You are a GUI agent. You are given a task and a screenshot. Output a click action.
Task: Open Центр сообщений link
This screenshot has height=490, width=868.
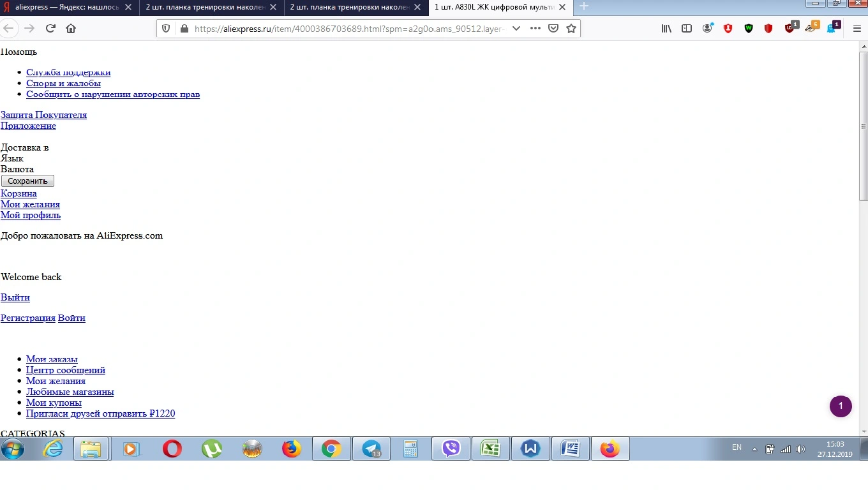coord(66,370)
